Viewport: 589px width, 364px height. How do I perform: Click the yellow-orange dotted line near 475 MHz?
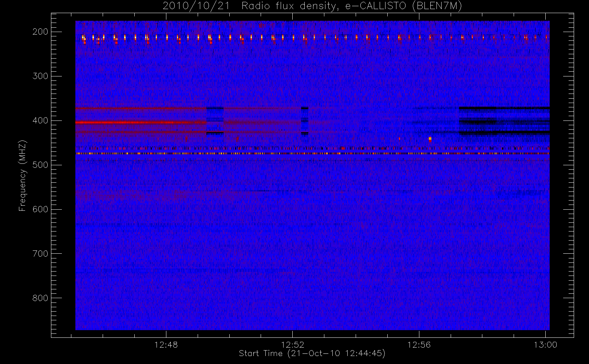click(x=312, y=154)
